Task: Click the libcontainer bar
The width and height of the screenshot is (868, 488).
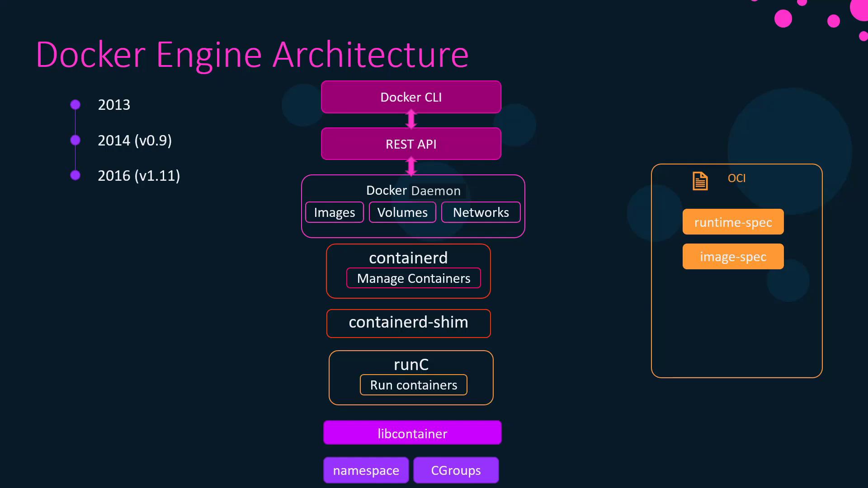Action: (412, 433)
